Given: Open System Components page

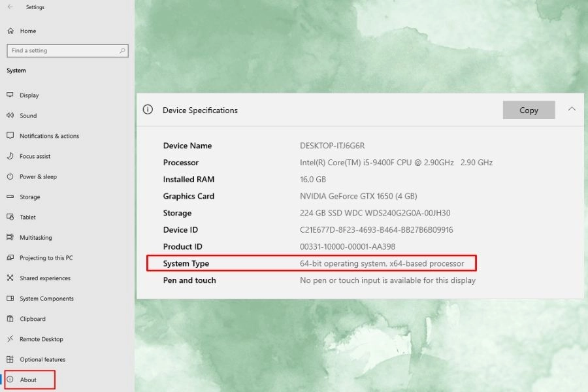Looking at the screenshot, I should (46, 299).
